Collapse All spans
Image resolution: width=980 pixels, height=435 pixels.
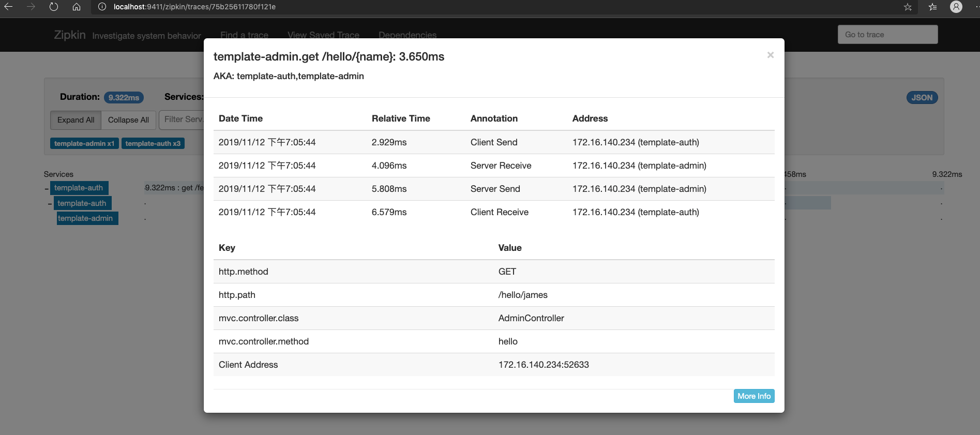pos(128,120)
